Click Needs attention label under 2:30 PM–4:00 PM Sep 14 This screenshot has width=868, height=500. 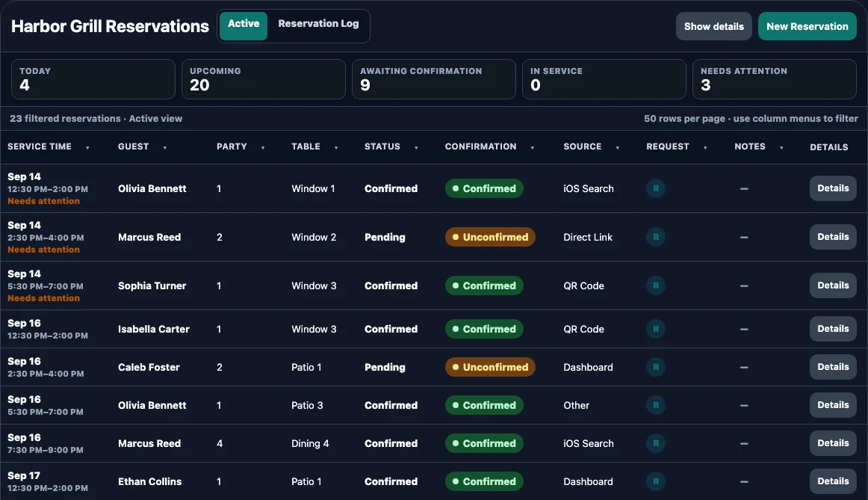pyautogui.click(x=44, y=250)
